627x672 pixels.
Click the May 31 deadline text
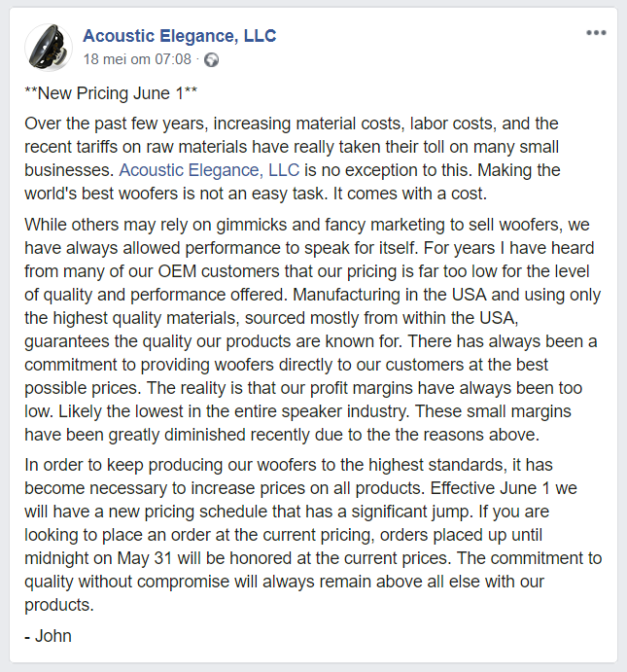(144, 558)
